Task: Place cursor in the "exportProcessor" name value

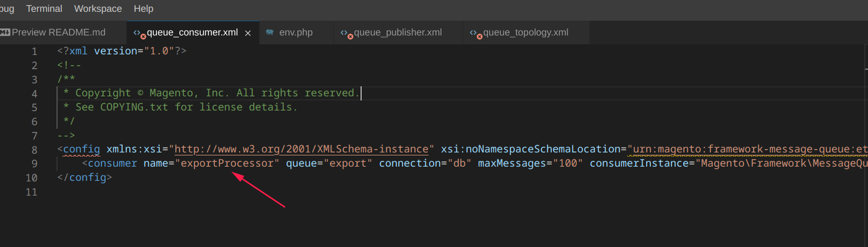Action: pyautogui.click(x=227, y=163)
